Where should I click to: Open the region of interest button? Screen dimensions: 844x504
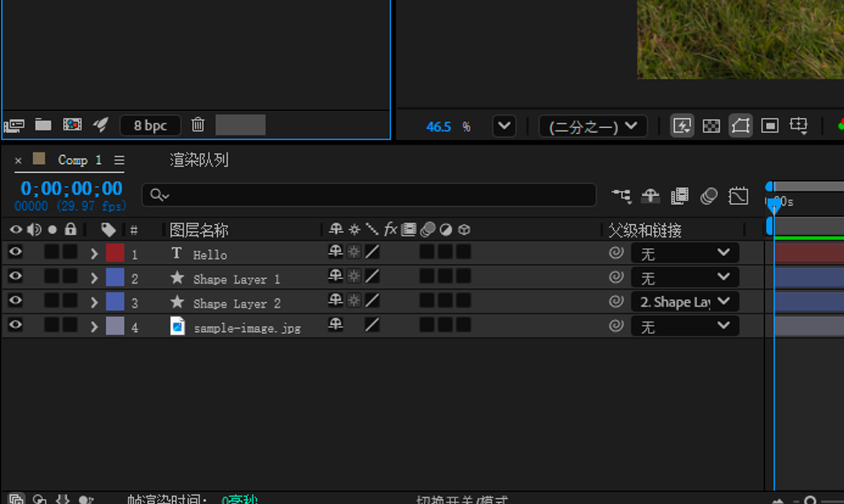pyautogui.click(x=769, y=126)
